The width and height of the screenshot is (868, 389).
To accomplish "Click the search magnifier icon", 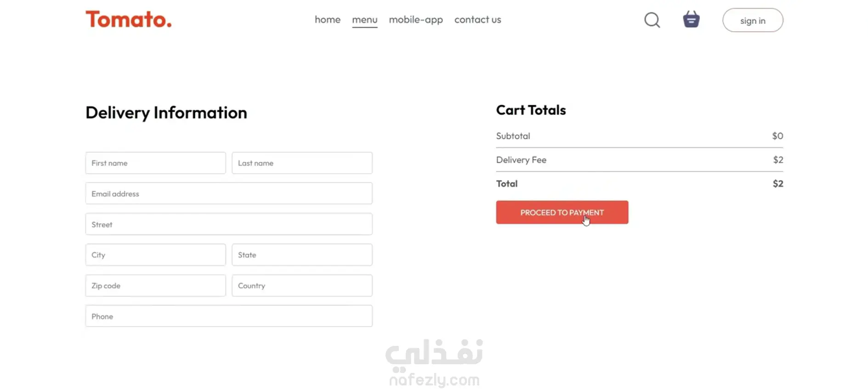I will 652,20.
